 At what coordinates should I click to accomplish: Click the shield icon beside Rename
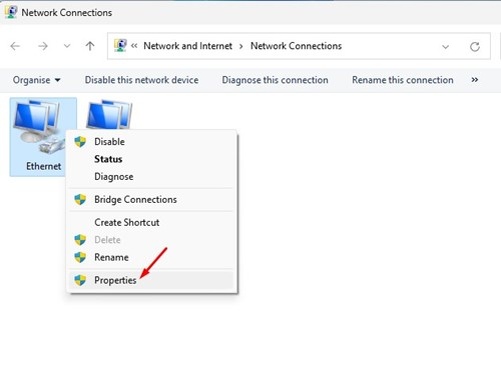(x=80, y=257)
